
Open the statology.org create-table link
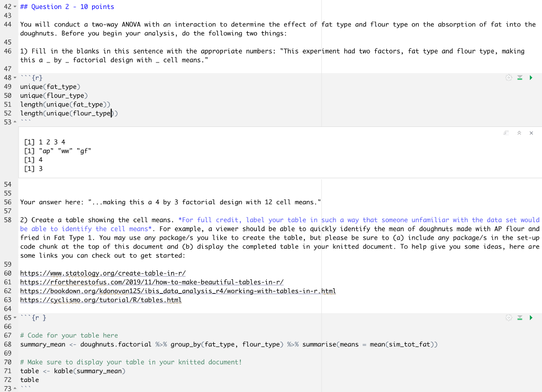point(103,273)
